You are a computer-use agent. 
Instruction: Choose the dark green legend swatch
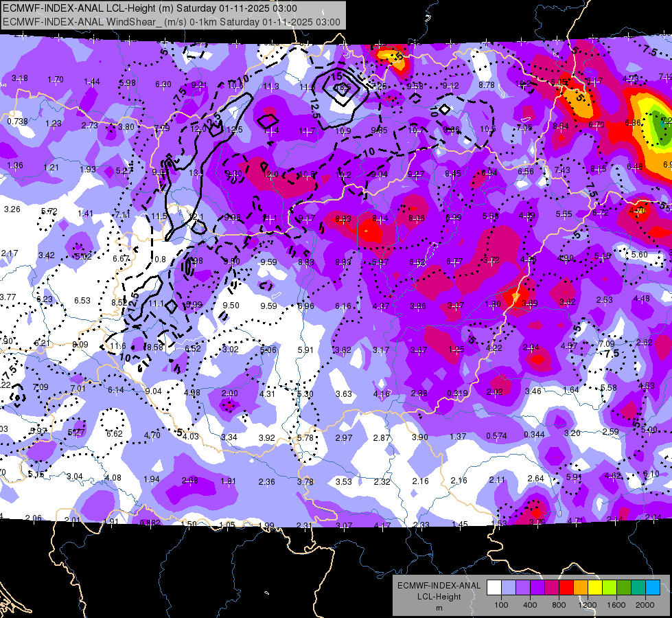624,588
